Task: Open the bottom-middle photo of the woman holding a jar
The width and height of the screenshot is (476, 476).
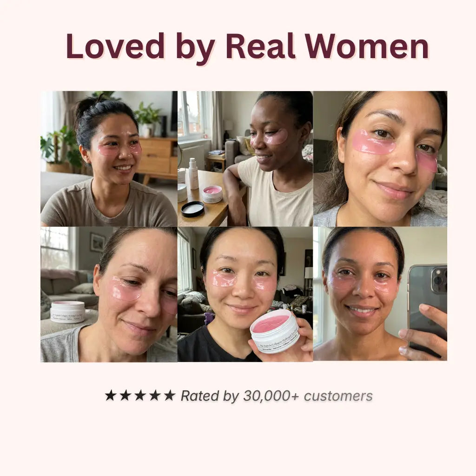Action: (245, 294)
